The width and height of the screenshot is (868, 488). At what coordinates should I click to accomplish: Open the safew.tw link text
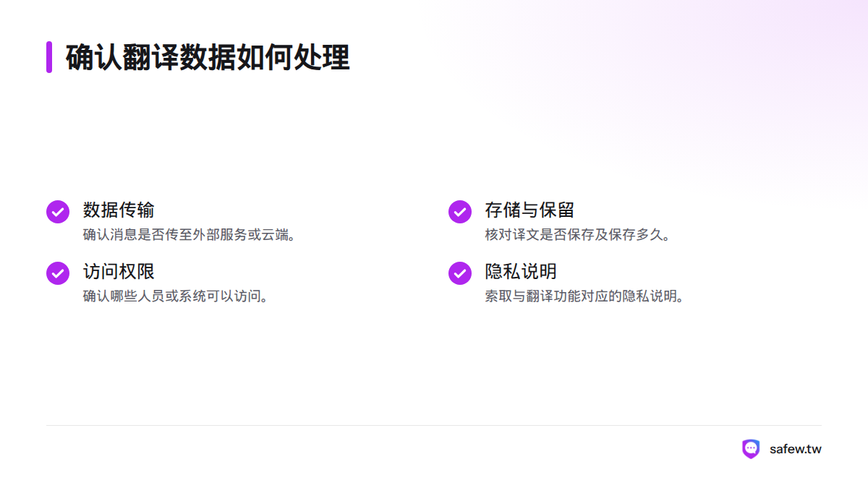click(x=796, y=449)
